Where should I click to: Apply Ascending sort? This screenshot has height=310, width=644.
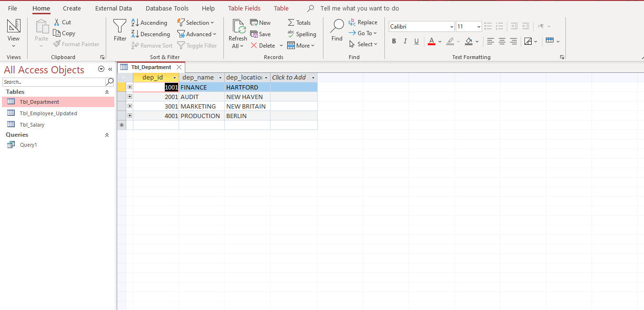(150, 22)
